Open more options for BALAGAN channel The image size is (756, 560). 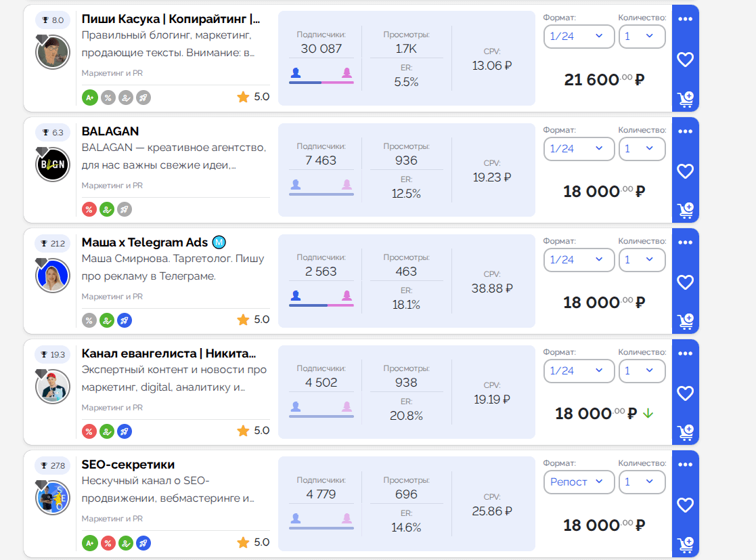click(685, 131)
